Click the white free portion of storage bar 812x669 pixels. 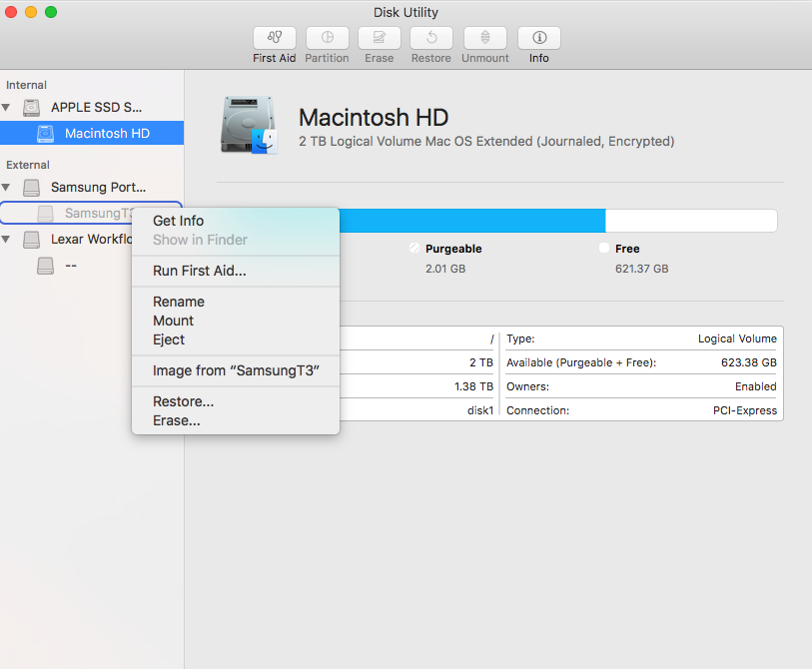click(691, 221)
